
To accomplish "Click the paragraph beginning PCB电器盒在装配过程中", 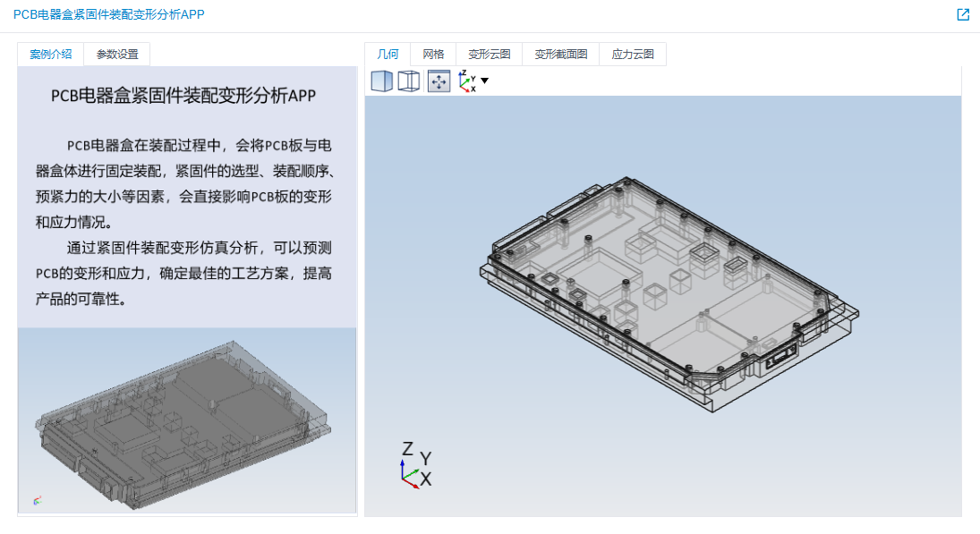I will 183,183.
